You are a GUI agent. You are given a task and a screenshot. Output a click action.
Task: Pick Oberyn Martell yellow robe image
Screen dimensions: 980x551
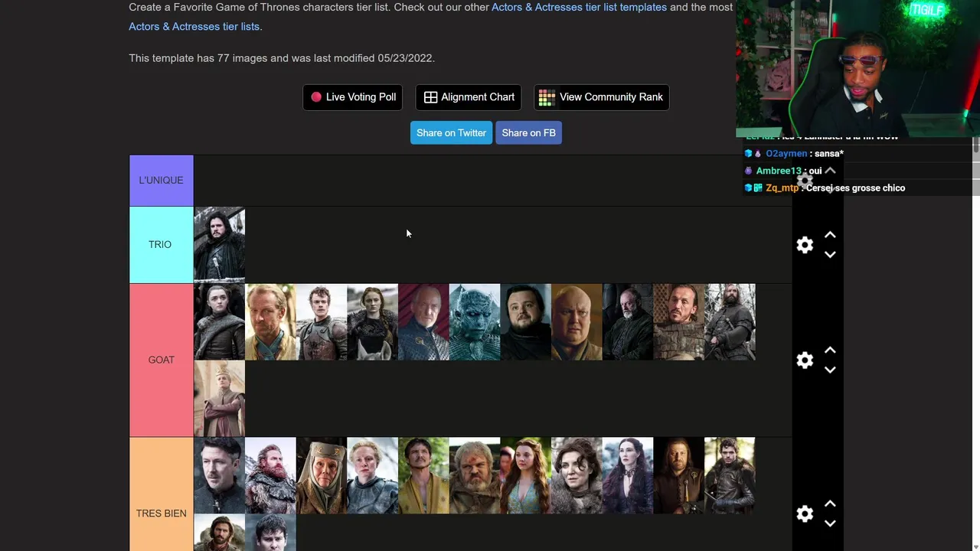(x=423, y=475)
